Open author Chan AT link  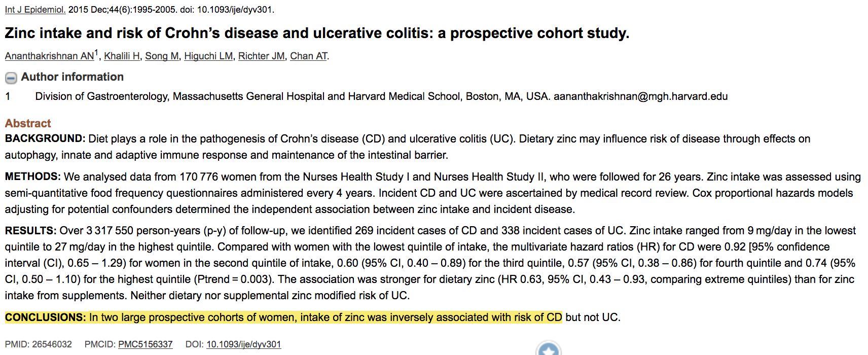pyautogui.click(x=308, y=56)
